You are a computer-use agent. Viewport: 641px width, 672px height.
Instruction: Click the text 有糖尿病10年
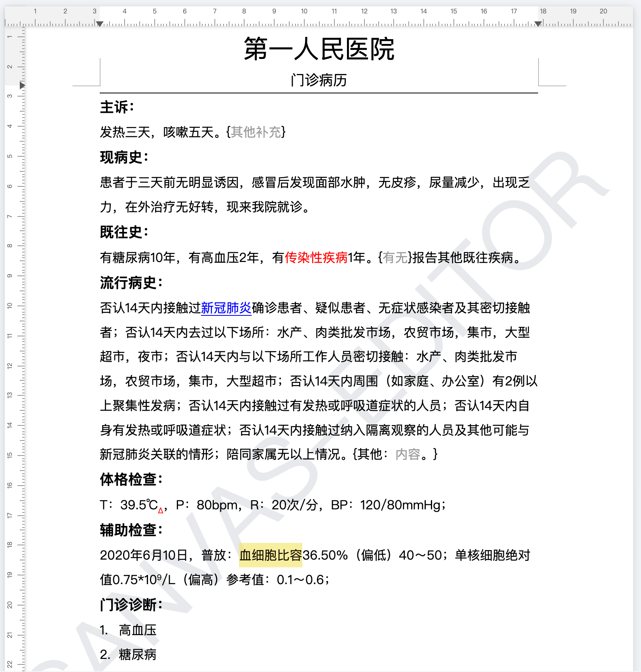tap(138, 258)
